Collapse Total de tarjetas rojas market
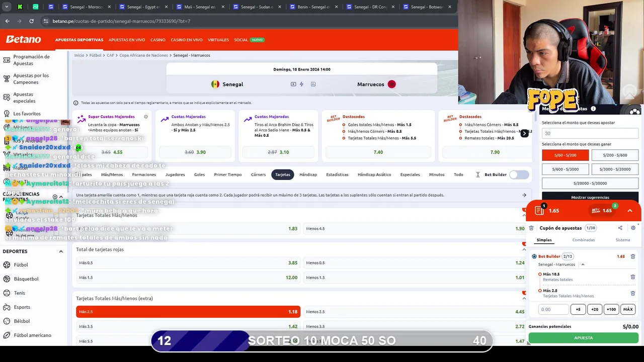The width and height of the screenshot is (644, 362). [x=524, y=249]
